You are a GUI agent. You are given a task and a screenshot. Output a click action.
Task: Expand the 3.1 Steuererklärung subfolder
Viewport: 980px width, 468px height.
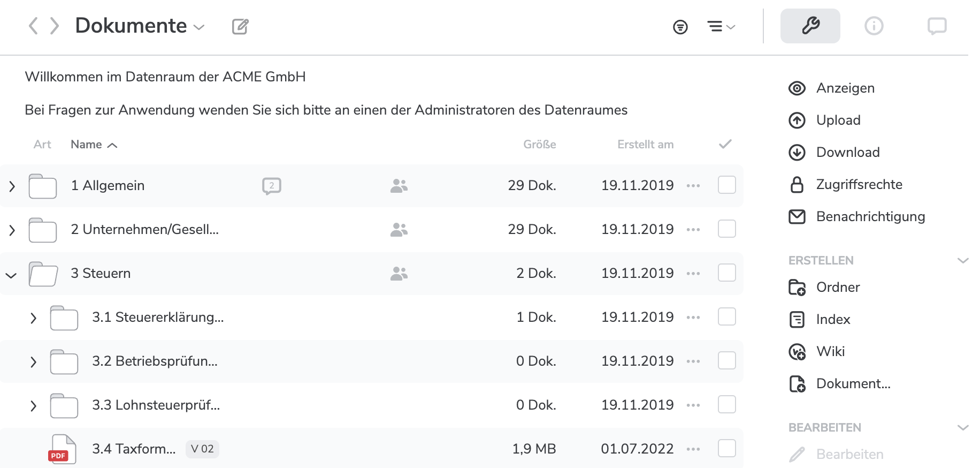[x=33, y=318]
